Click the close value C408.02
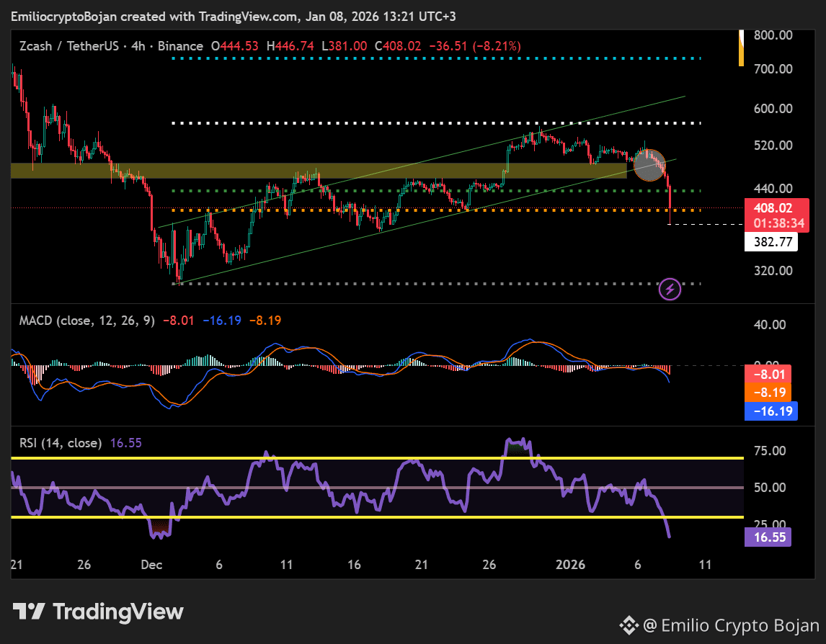Image resolution: width=826 pixels, height=644 pixels. 398,46
